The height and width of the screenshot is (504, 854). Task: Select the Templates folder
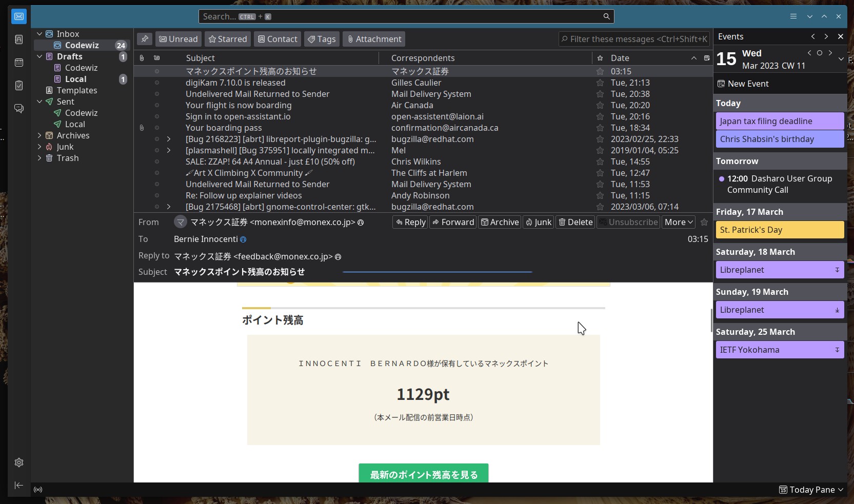click(x=76, y=90)
